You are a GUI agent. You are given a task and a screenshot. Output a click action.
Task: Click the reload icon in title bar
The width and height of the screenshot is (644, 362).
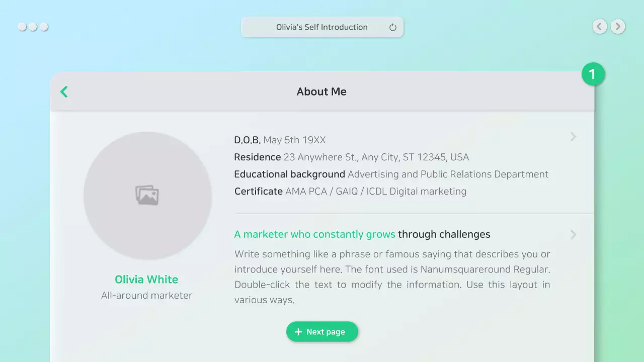point(393,28)
